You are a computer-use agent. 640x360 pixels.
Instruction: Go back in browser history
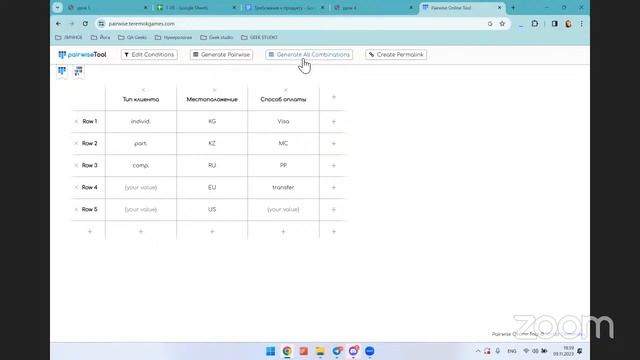[58, 24]
